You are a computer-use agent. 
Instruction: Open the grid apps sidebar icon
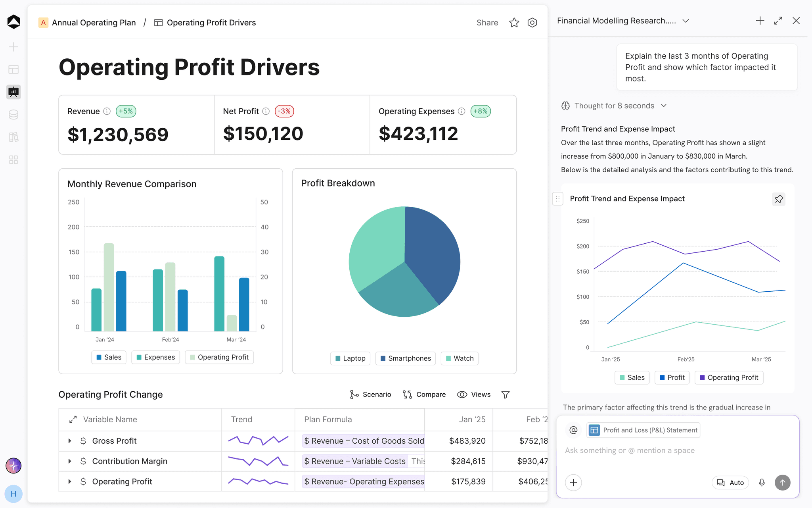click(x=13, y=160)
